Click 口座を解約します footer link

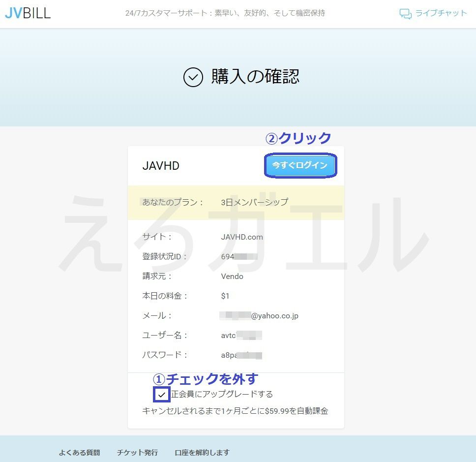pyautogui.click(x=202, y=452)
